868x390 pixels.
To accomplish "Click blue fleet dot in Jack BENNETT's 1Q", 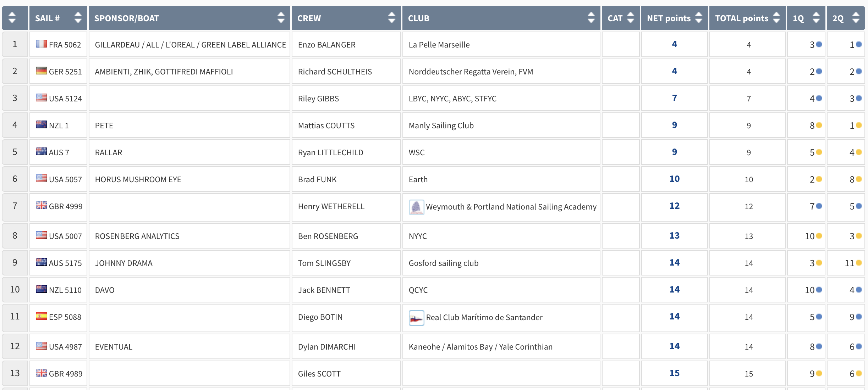I will click(x=819, y=290).
